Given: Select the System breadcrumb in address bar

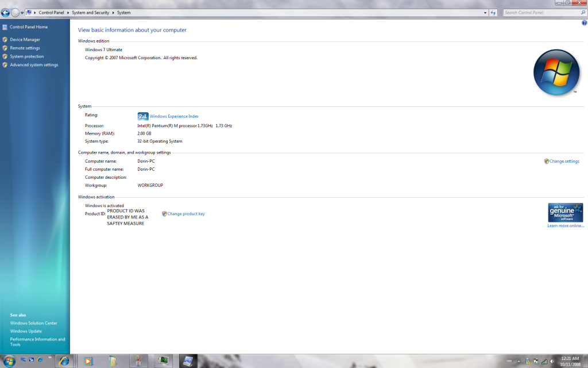Looking at the screenshot, I should 124,13.
